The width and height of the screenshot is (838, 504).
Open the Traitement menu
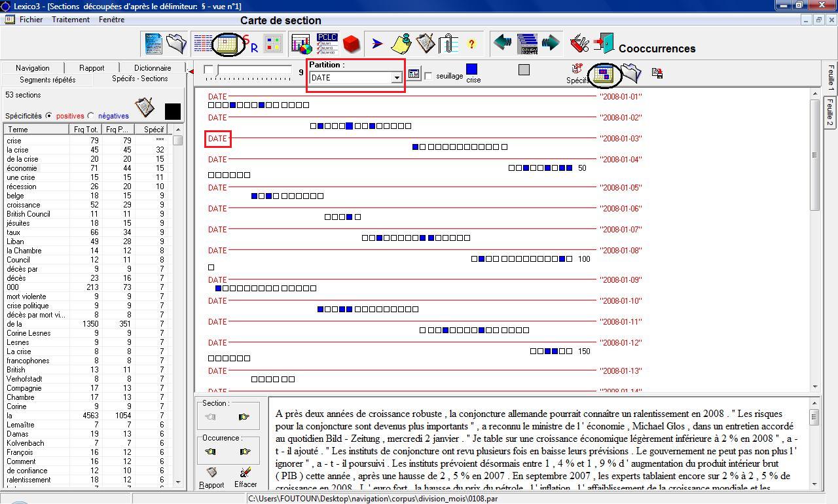click(71, 20)
